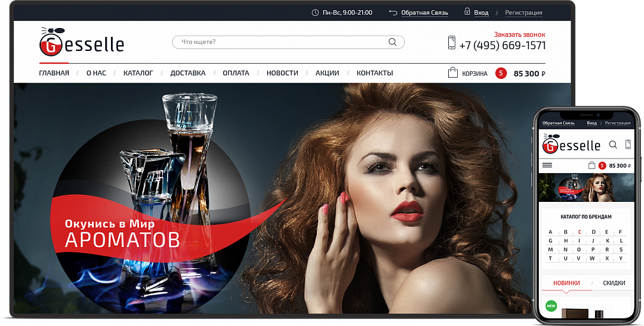This screenshot has width=644, height=326.
Task: Select brand letter K in phone catalog
Action: [607, 241]
